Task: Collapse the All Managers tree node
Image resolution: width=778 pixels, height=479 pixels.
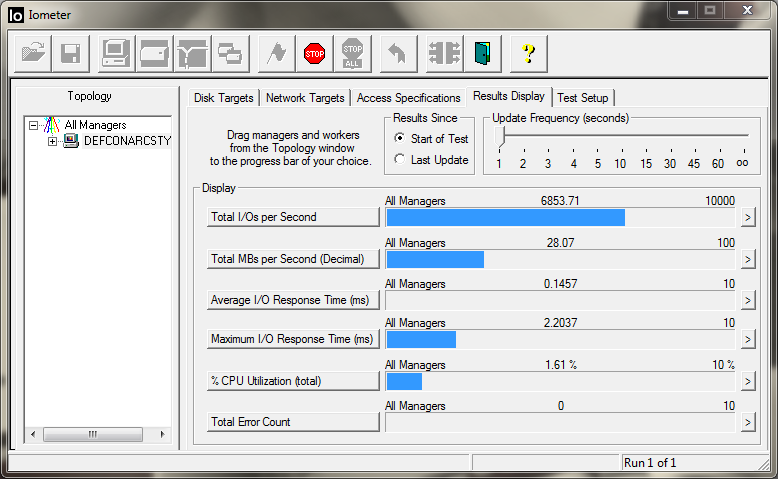Action: click(x=34, y=126)
